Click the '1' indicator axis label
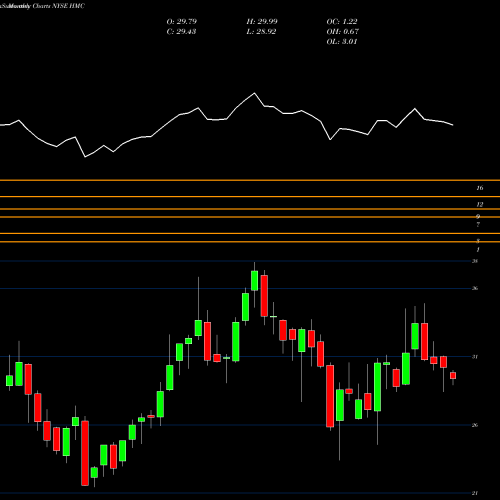The width and height of the screenshot is (500, 500). pyautogui.click(x=478, y=250)
